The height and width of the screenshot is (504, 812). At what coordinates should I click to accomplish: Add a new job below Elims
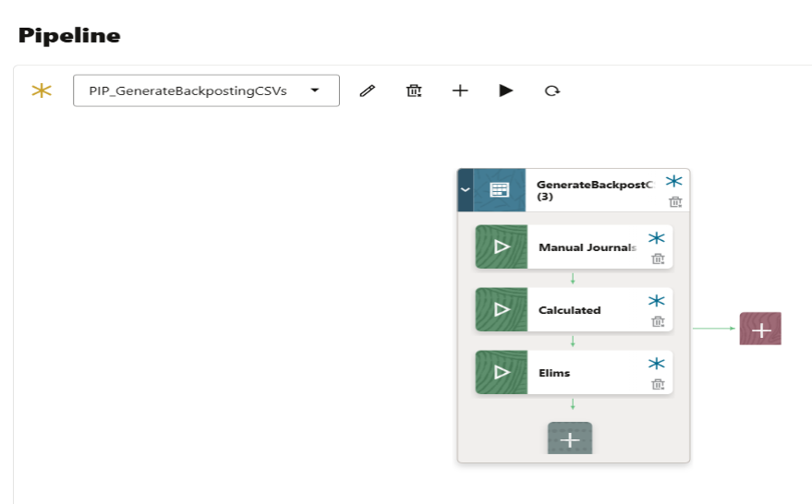point(570,438)
